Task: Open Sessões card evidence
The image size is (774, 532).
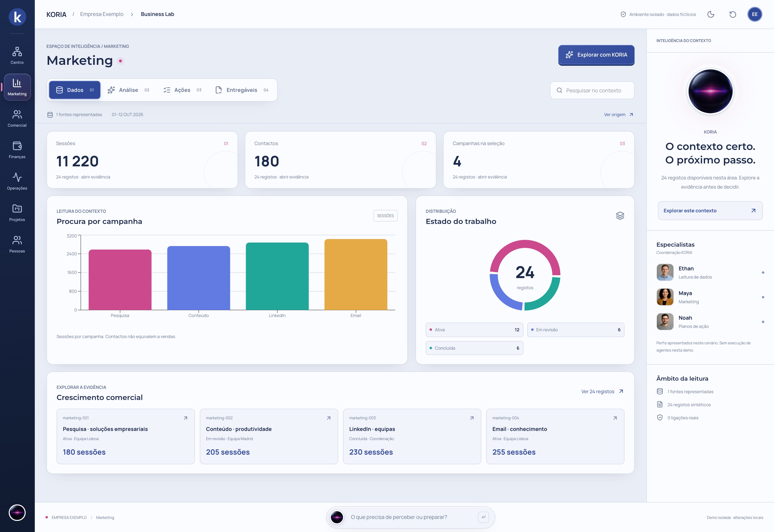Action: (x=142, y=160)
